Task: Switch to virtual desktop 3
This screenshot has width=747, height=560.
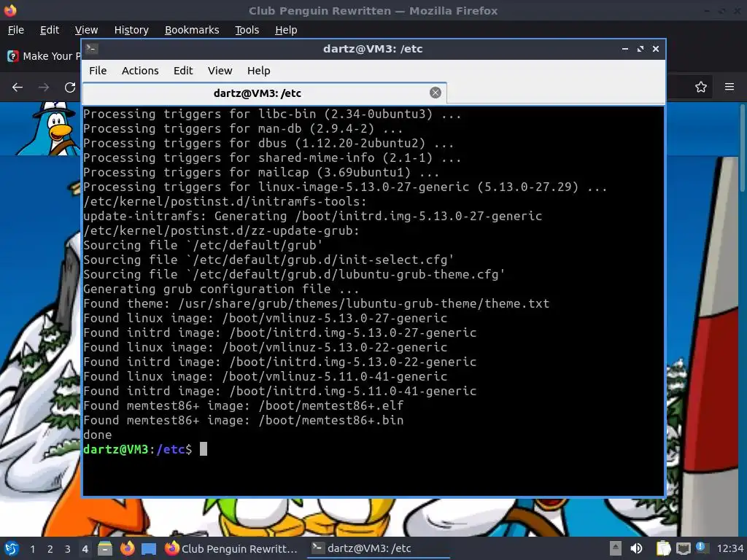Action: [x=68, y=548]
